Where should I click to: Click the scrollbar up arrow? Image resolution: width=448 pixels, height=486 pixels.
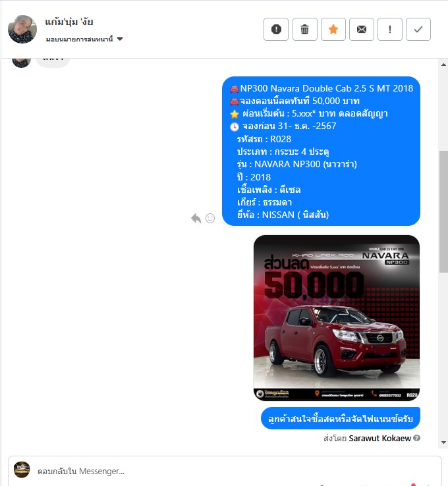click(443, 65)
